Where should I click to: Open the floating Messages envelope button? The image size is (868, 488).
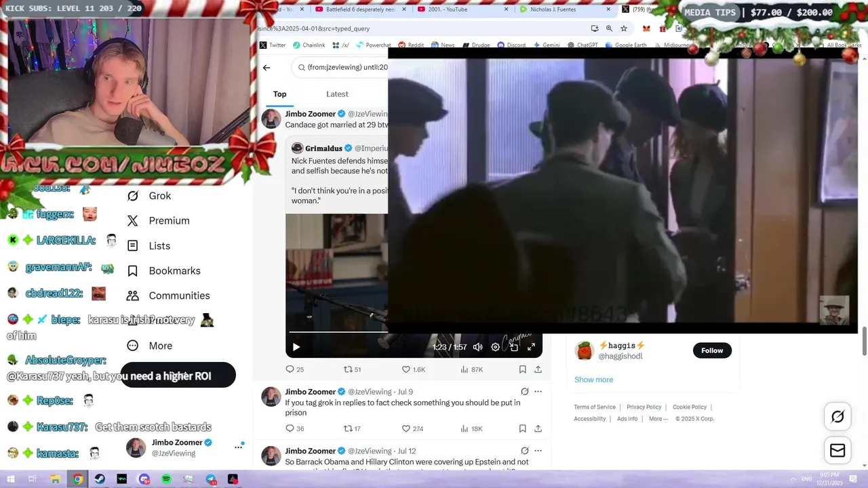point(837,451)
